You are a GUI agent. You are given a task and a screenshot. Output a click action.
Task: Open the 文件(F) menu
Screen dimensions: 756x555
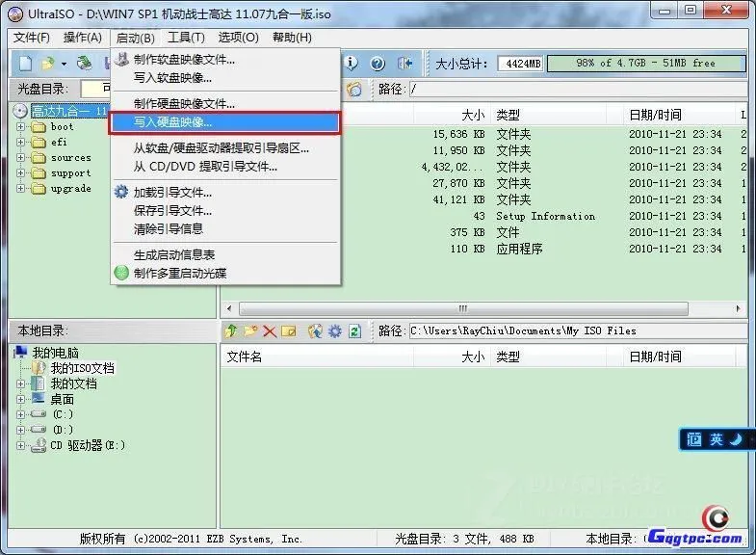[x=32, y=38]
